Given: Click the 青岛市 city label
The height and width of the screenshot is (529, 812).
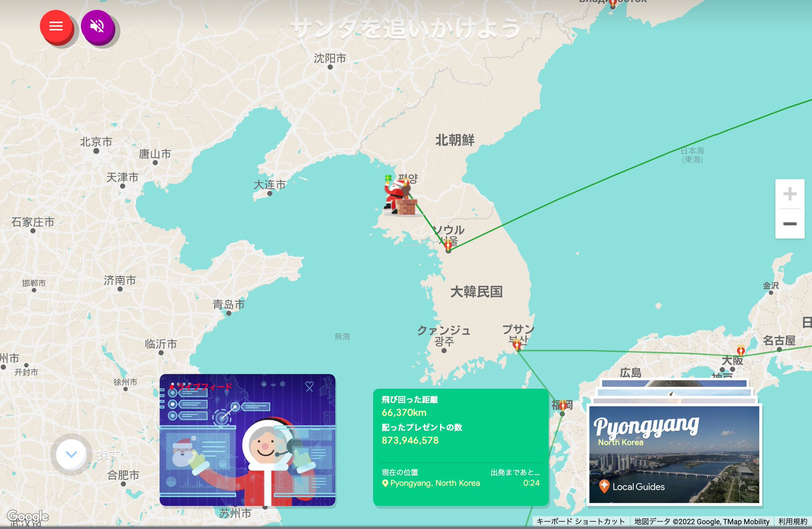Looking at the screenshot, I should [x=229, y=304].
